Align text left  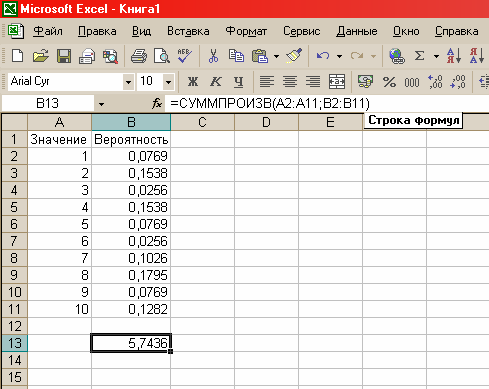[x=267, y=81]
